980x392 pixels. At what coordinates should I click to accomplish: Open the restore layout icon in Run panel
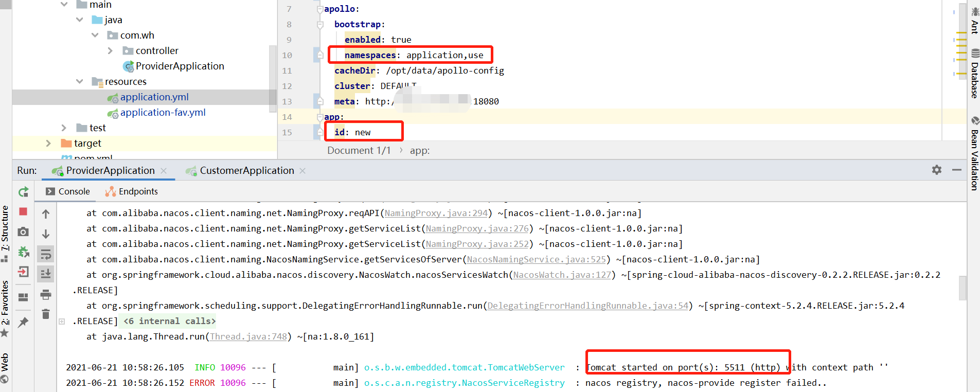click(x=23, y=297)
